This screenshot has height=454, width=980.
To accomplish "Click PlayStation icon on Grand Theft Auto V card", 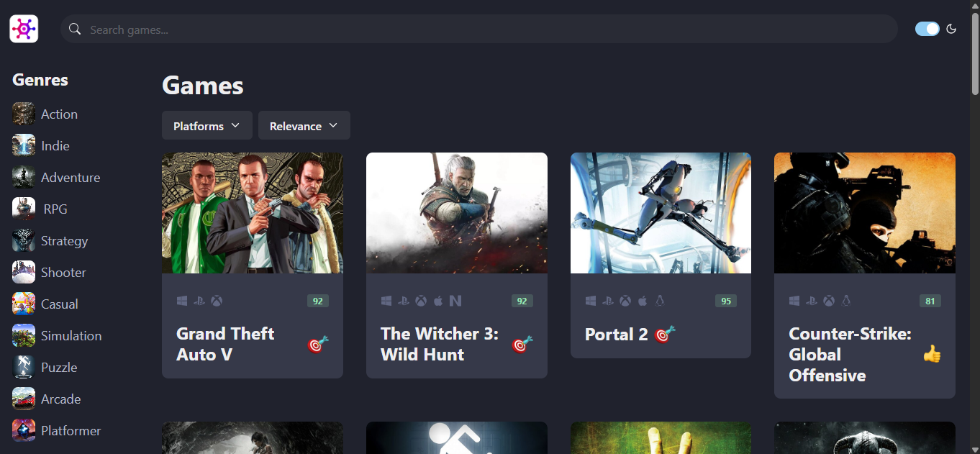I will 199,301.
